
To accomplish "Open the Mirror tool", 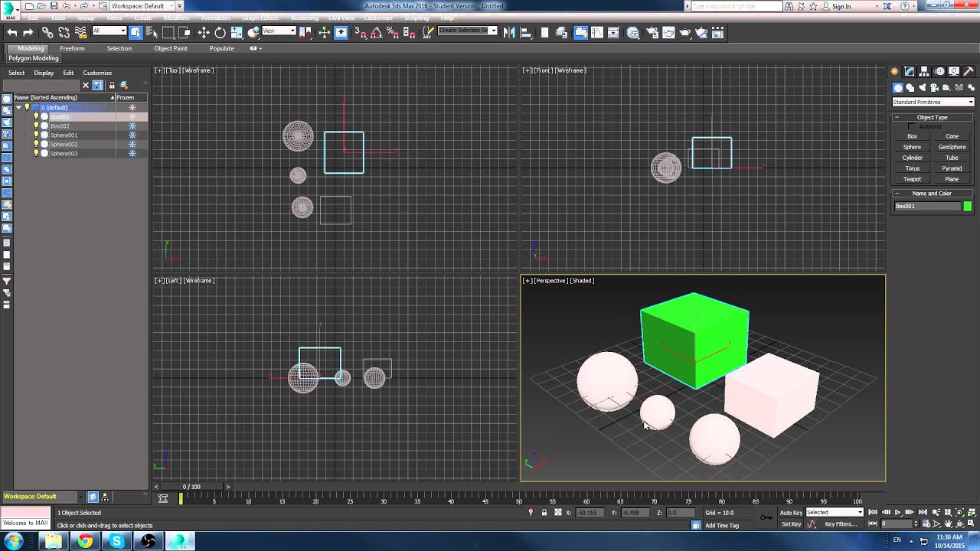I will 509,32.
